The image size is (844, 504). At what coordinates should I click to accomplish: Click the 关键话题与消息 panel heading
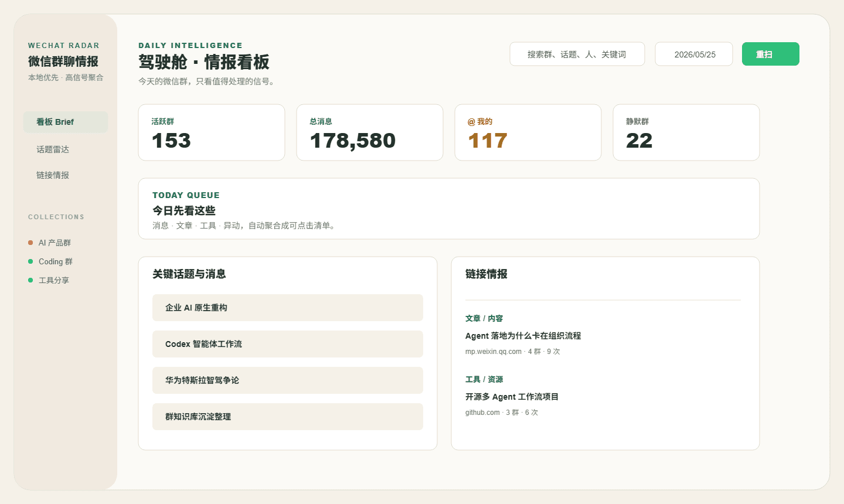(189, 274)
